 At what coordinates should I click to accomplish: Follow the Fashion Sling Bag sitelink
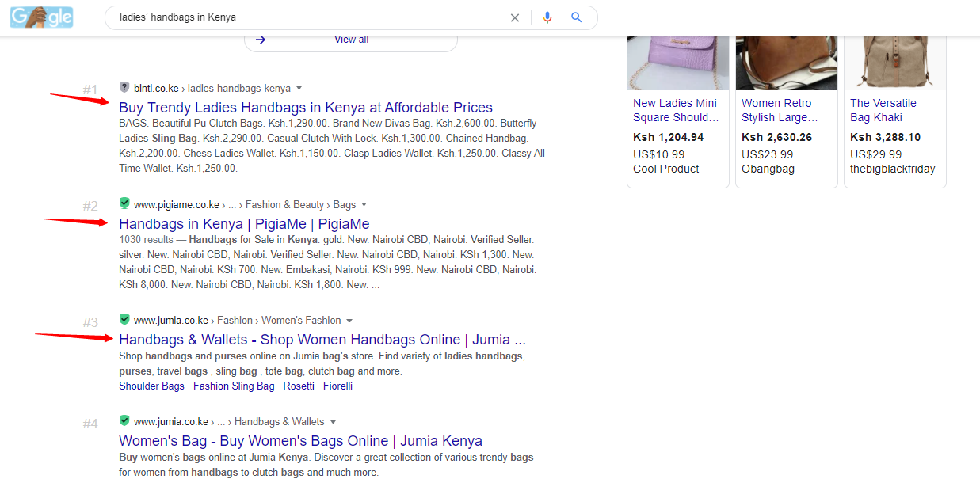(x=234, y=386)
